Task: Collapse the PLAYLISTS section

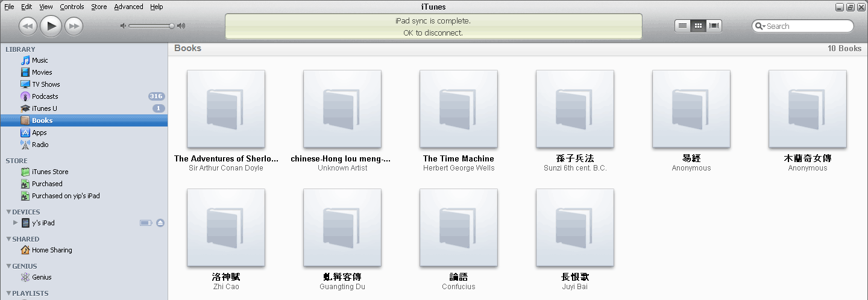Action: coord(8,293)
